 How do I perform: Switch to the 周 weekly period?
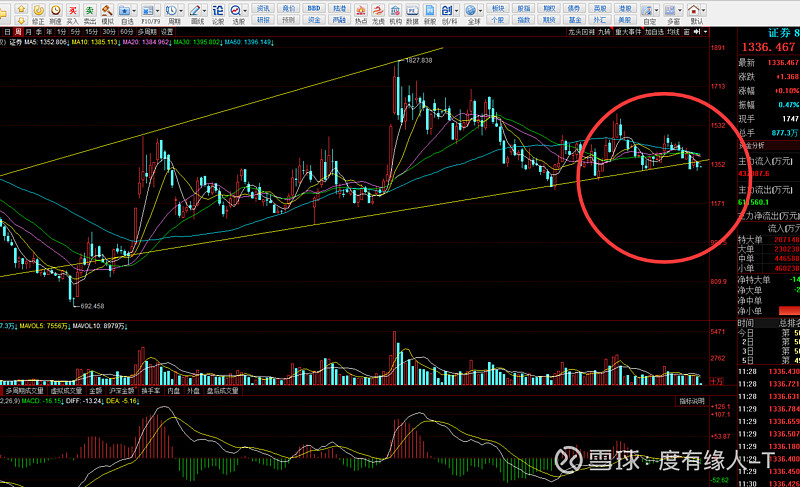pyautogui.click(x=18, y=31)
